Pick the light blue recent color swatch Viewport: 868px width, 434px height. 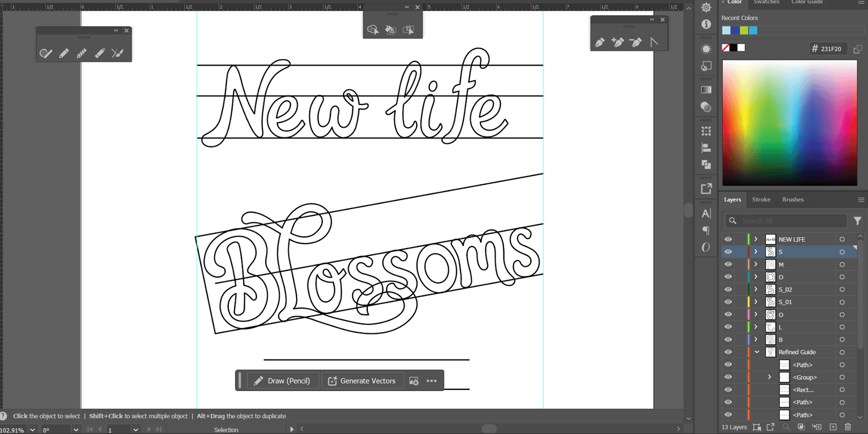[x=726, y=31]
